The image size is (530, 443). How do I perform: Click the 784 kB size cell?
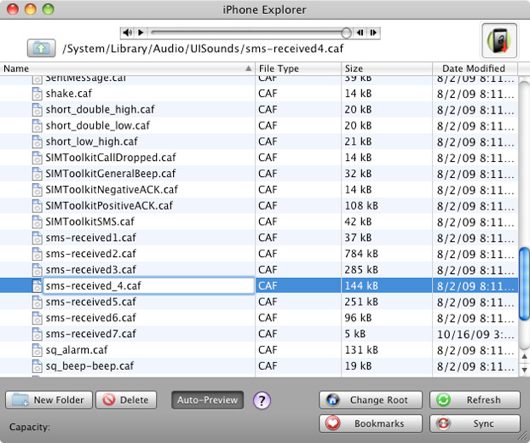click(361, 254)
